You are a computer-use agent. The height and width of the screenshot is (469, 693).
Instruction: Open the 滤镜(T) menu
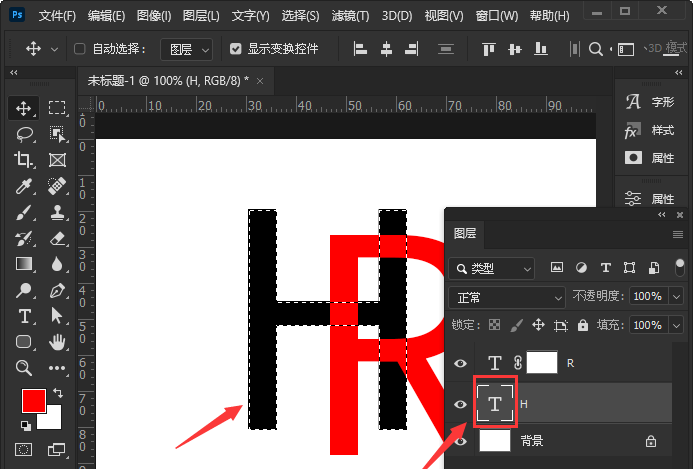click(x=350, y=16)
